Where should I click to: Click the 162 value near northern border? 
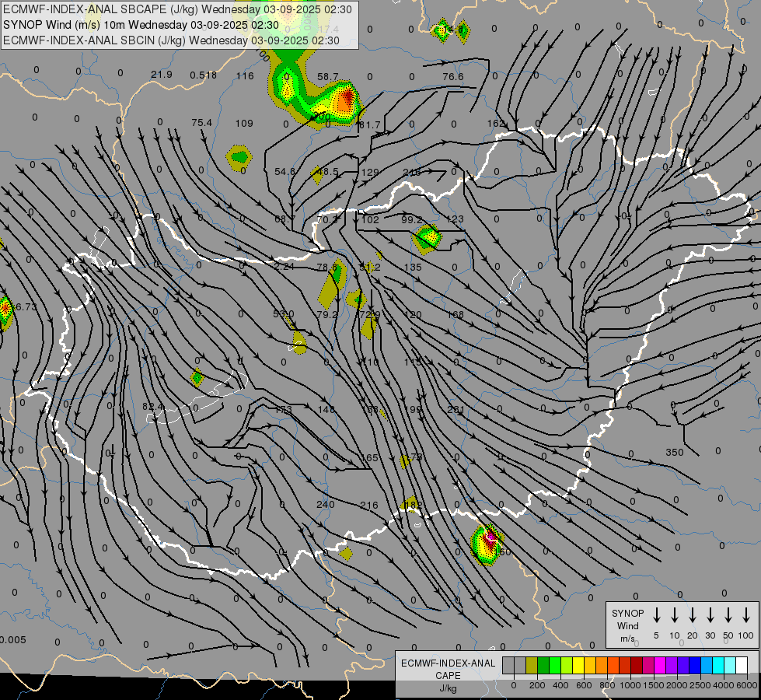point(496,124)
